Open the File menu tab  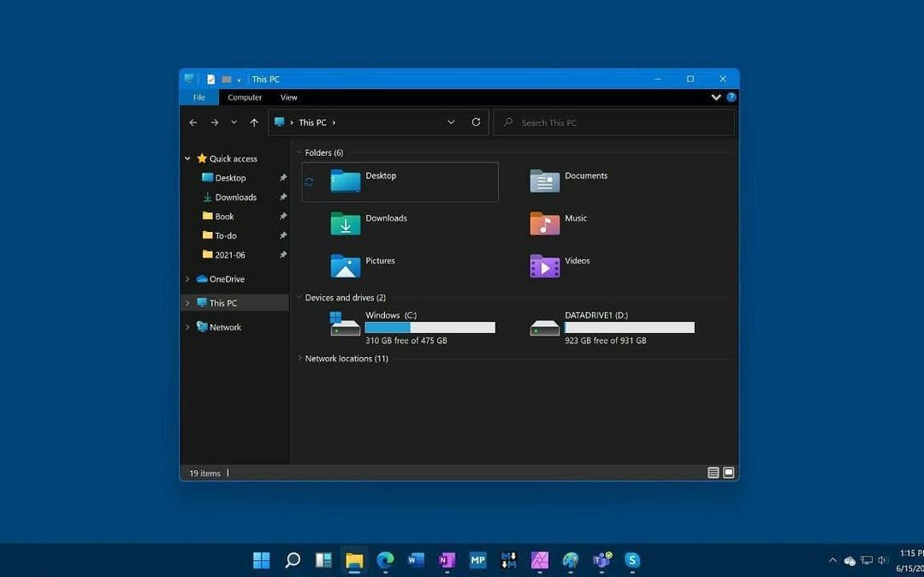coord(199,98)
